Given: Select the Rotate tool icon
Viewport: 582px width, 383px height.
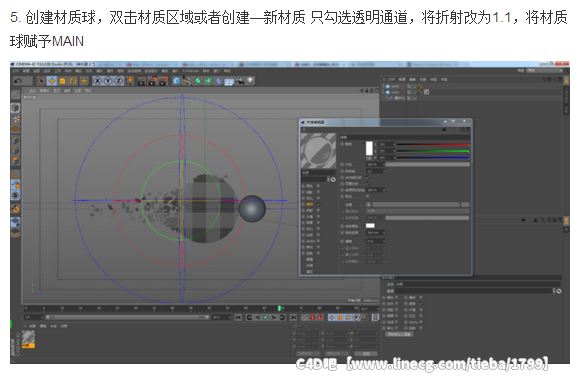Looking at the screenshot, I should tap(73, 81).
